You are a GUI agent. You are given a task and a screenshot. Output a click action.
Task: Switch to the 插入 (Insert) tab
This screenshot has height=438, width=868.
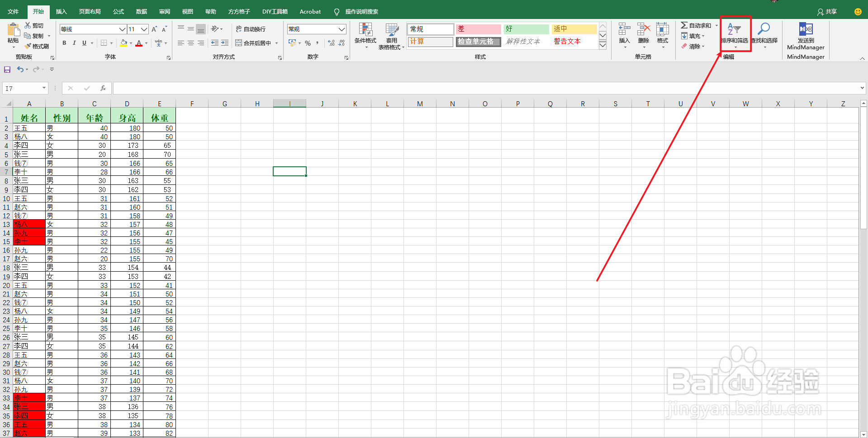click(61, 12)
